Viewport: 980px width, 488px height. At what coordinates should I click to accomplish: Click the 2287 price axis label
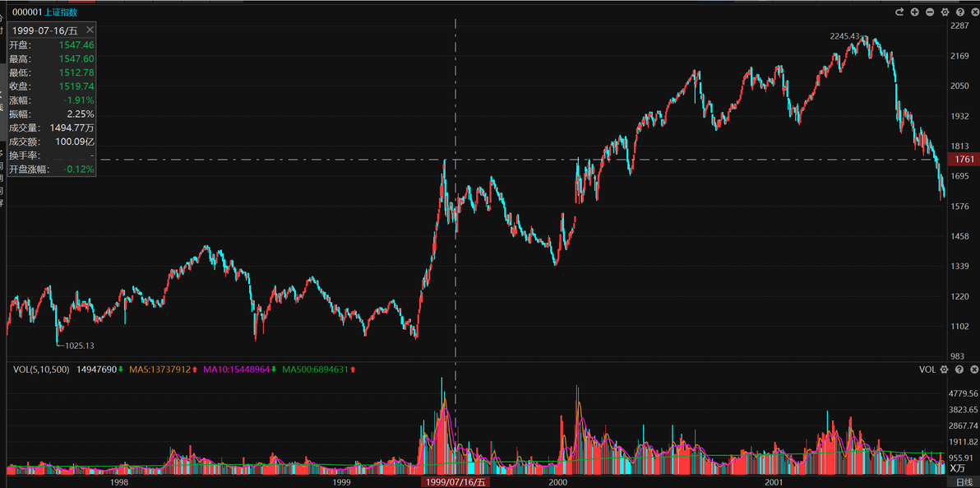960,26
